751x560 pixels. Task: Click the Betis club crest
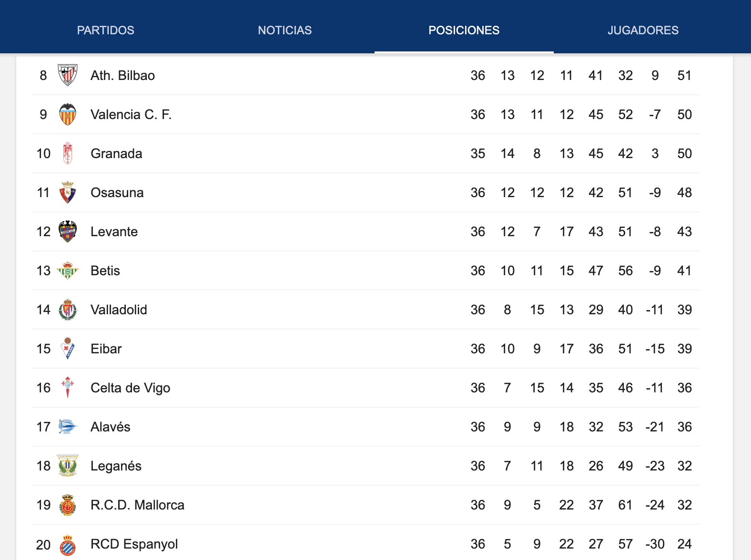pyautogui.click(x=67, y=270)
